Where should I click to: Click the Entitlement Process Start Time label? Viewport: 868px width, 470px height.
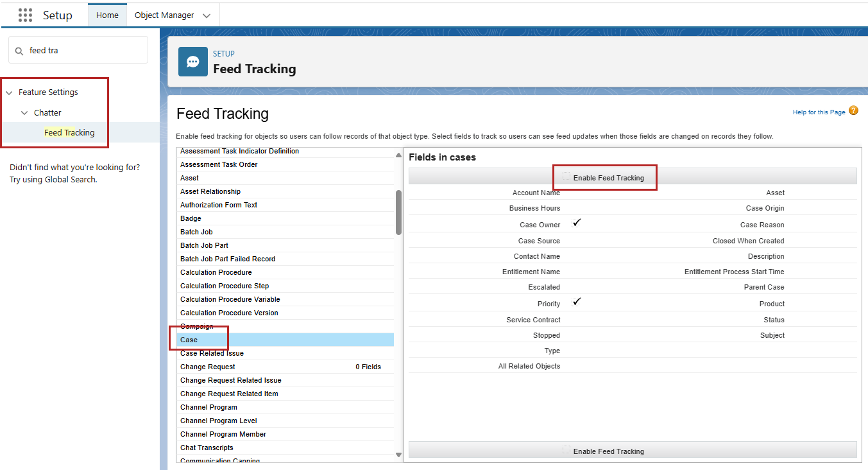pyautogui.click(x=735, y=272)
